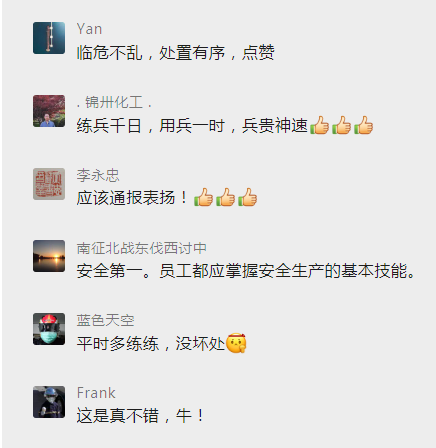Click the sunset avatar of 南征北战东伐西讨中
Image resolution: width=436 pixels, height=448 pixels.
point(49,256)
